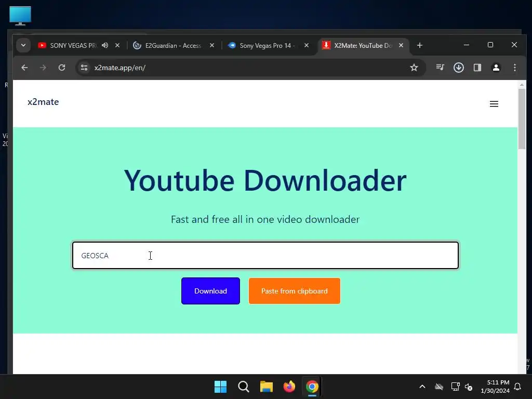Open the Chrome profile icon
The height and width of the screenshot is (399, 532).
click(496, 68)
